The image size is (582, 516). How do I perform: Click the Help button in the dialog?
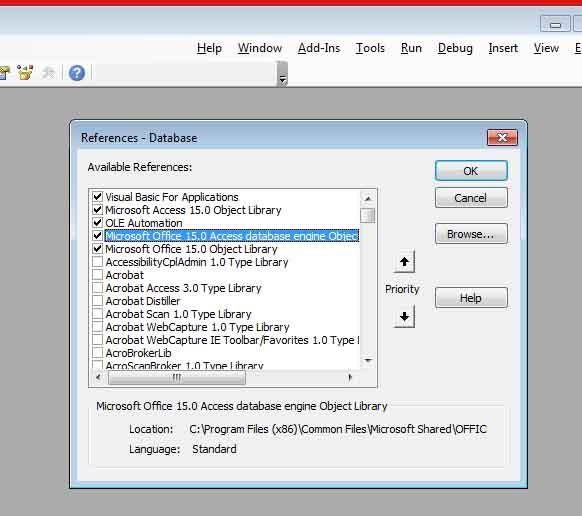[x=471, y=298]
